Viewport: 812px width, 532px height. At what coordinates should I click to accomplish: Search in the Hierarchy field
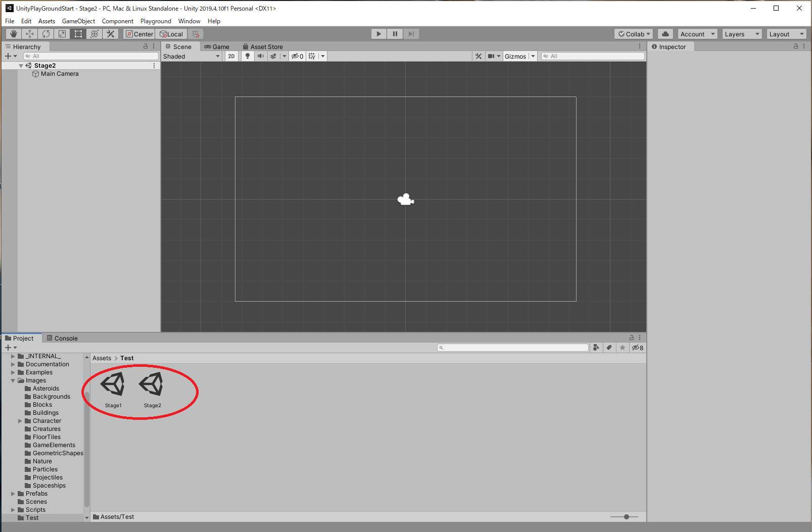pos(91,56)
